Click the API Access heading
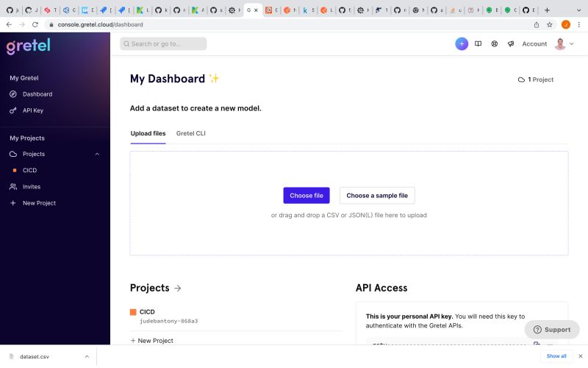This screenshot has height=368, width=588. tap(381, 288)
